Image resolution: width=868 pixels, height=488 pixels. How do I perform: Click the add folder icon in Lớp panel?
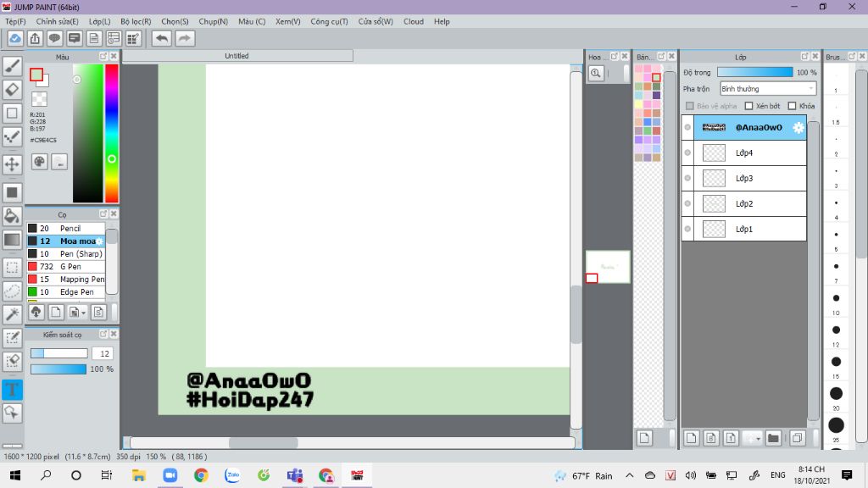click(773, 438)
